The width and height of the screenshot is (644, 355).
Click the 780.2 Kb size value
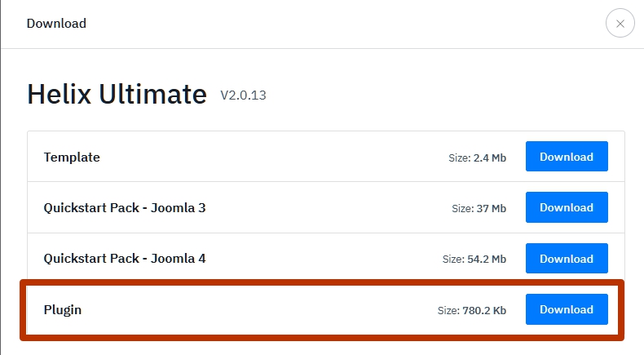point(486,311)
